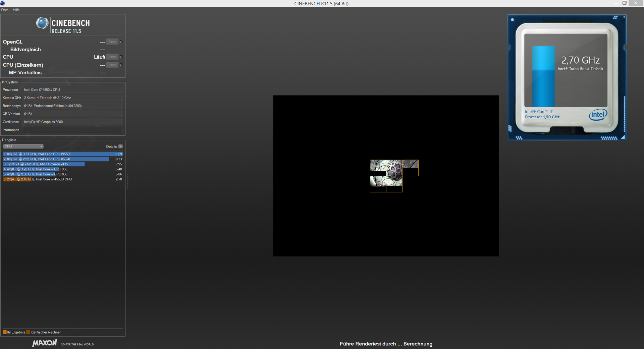The width and height of the screenshot is (644, 349).
Task: Click the '2,70 GHz' frequency readout
Action: click(580, 60)
